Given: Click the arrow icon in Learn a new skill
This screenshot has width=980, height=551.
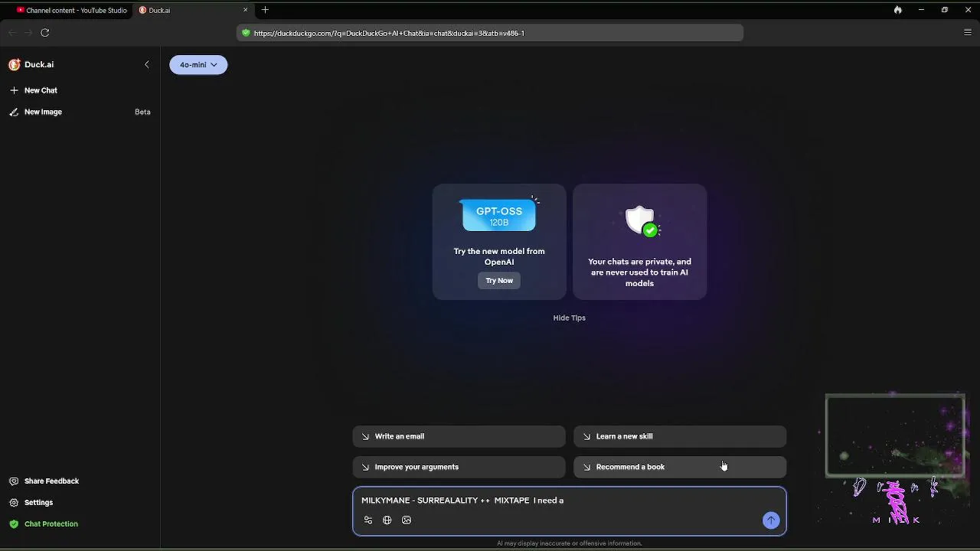Looking at the screenshot, I should point(587,436).
